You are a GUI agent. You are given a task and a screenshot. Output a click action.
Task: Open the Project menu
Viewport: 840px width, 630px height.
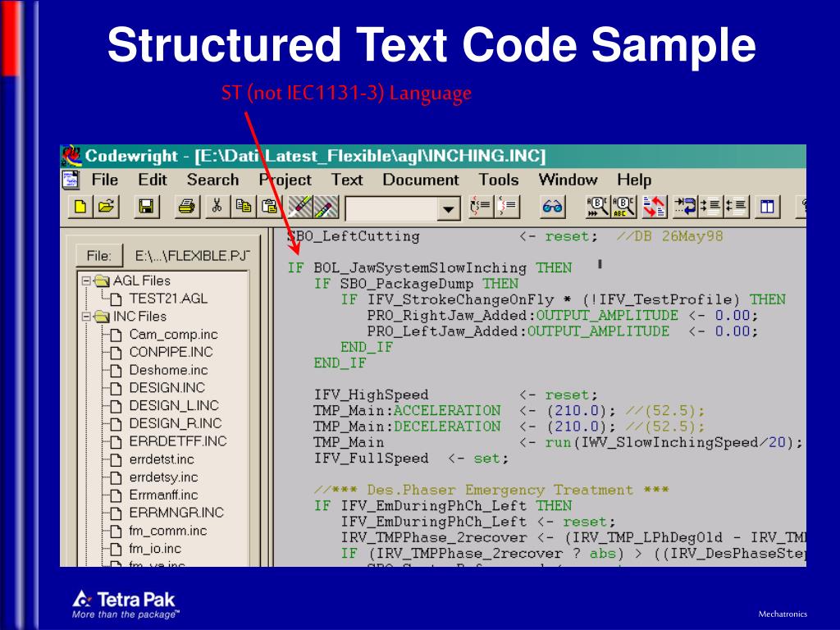pyautogui.click(x=285, y=180)
